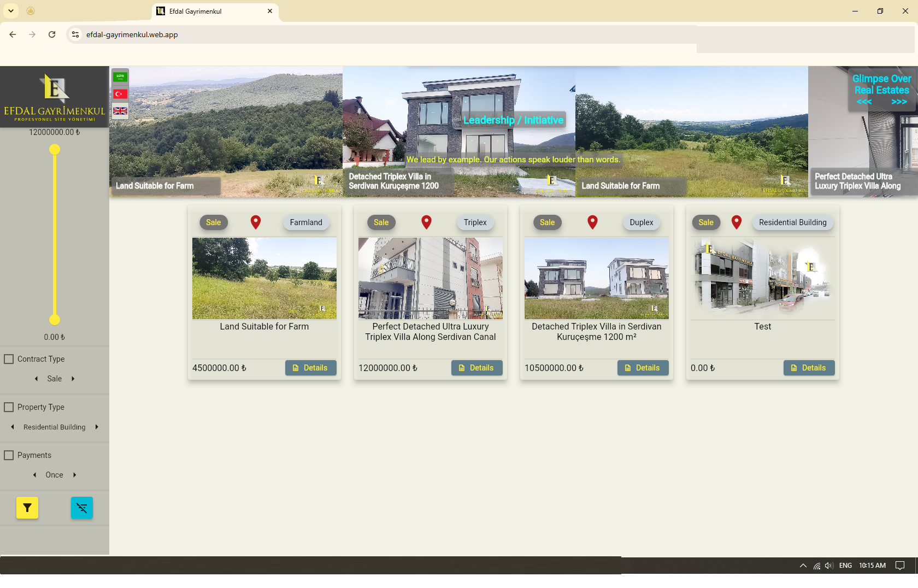Image resolution: width=918 pixels, height=588 pixels.
Task: Switch language using the Turkish flag icon
Action: click(120, 94)
